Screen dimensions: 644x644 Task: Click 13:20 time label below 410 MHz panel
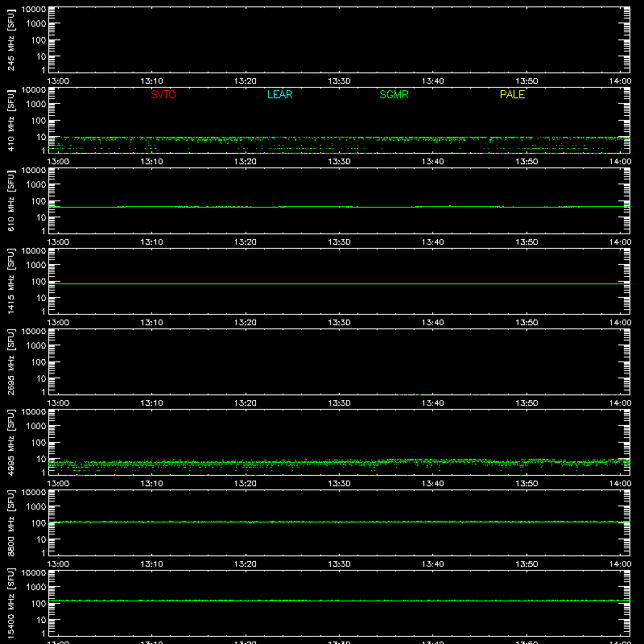pos(246,162)
